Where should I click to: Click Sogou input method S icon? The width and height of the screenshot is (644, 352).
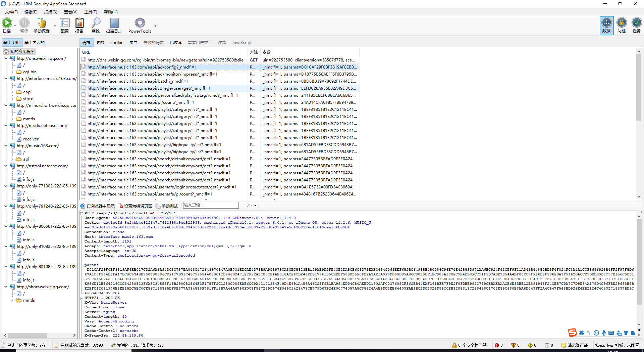coord(573,333)
